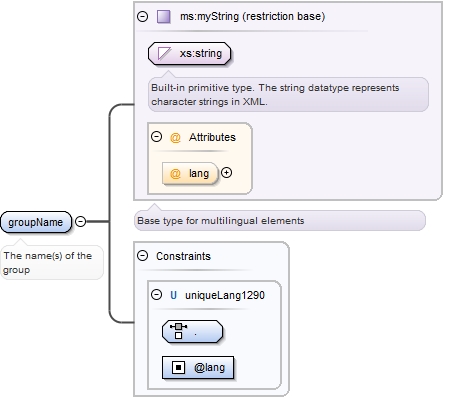Screen dimensions: 460x398
Task: Click the uniqueLang1290 label
Action: pos(225,295)
